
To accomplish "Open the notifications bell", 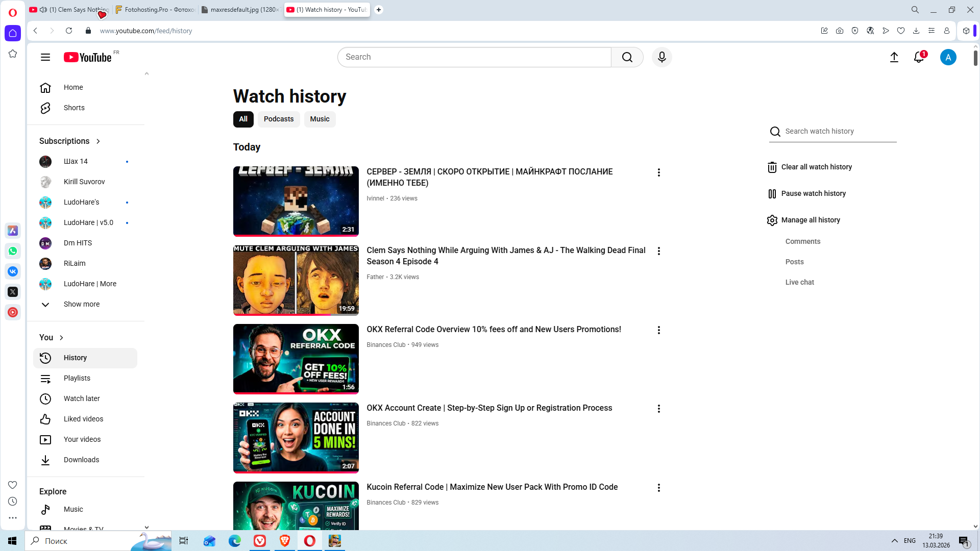I will click(x=919, y=57).
